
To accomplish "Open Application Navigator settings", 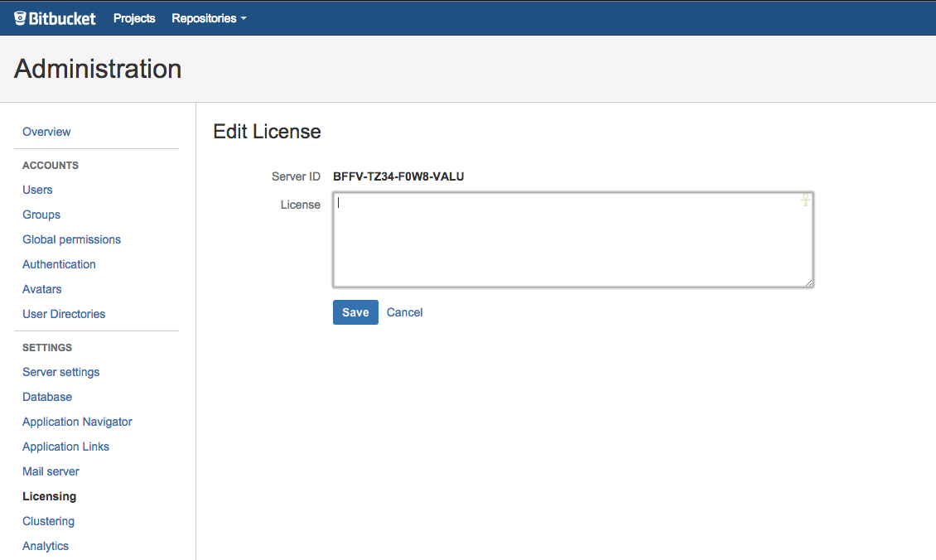I will pos(77,422).
